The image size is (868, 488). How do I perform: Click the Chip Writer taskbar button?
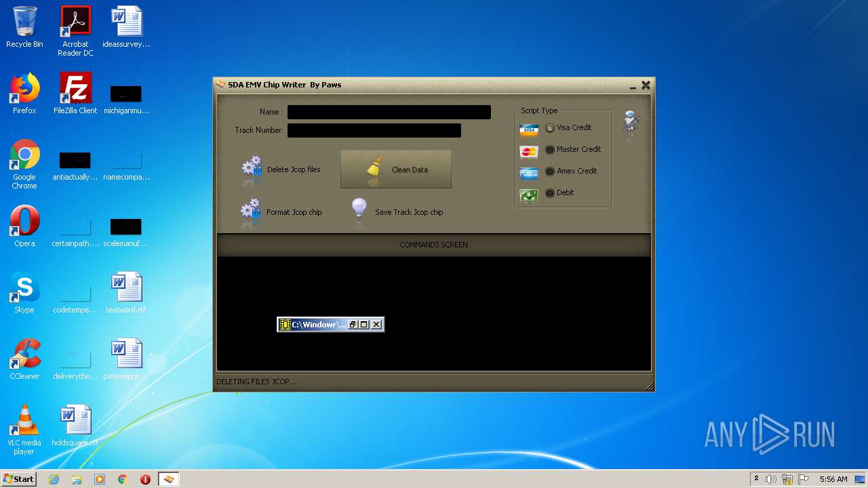tap(168, 479)
